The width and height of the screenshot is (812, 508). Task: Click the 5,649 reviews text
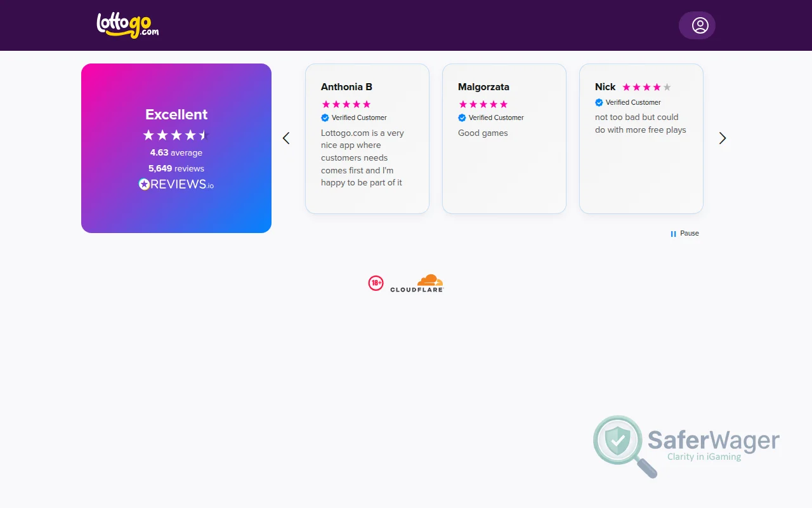coord(176,168)
